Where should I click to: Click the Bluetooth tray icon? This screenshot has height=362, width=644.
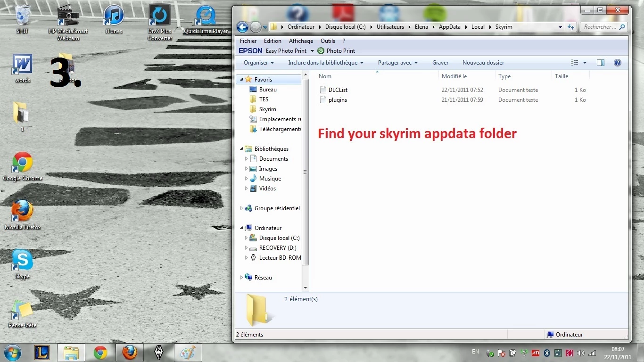click(x=547, y=353)
